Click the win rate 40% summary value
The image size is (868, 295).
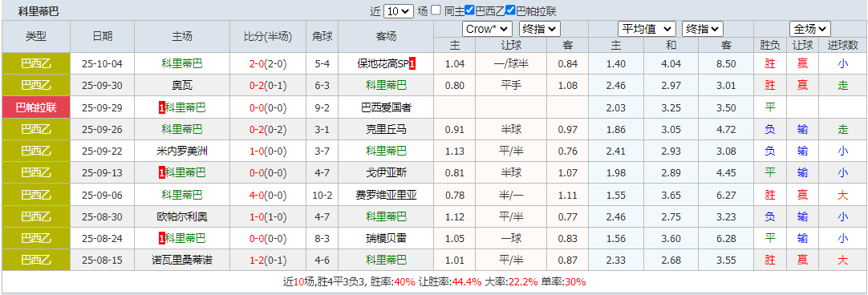(x=405, y=281)
